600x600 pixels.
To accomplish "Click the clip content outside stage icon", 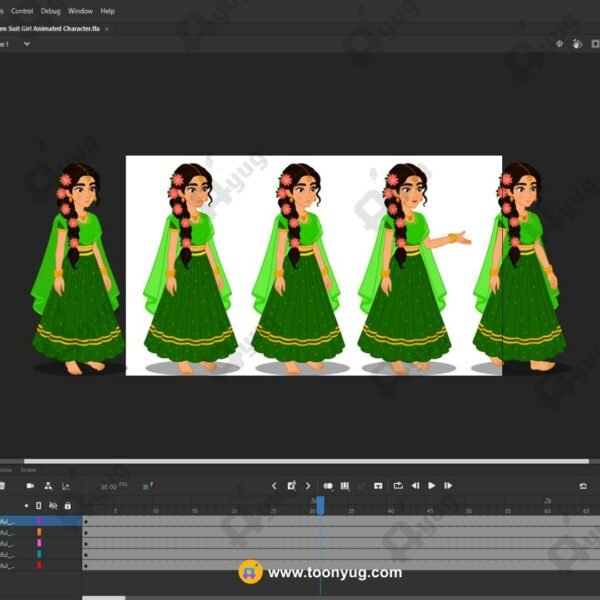I will pos(595,44).
